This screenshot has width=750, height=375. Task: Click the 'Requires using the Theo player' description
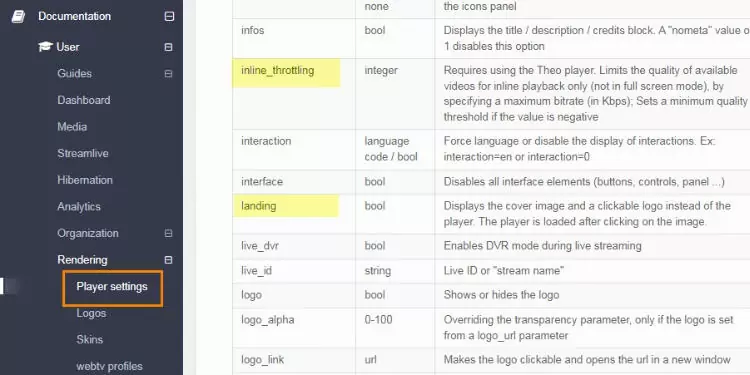[596, 94]
